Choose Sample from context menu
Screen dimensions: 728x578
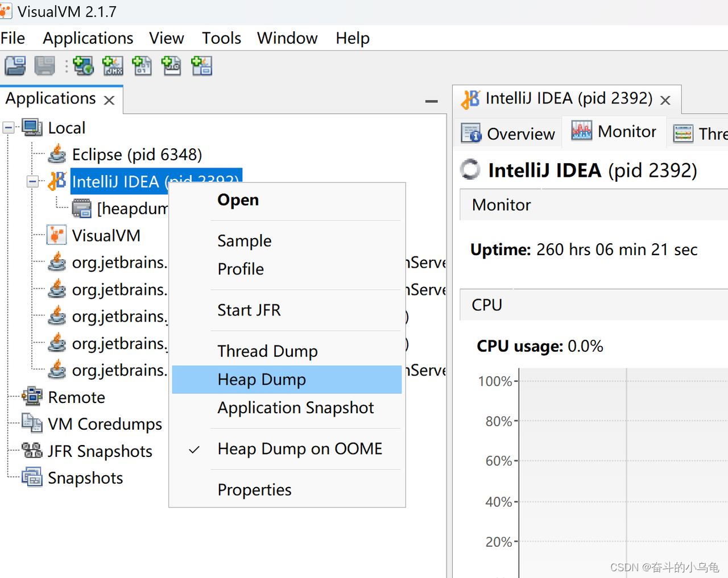click(287, 241)
